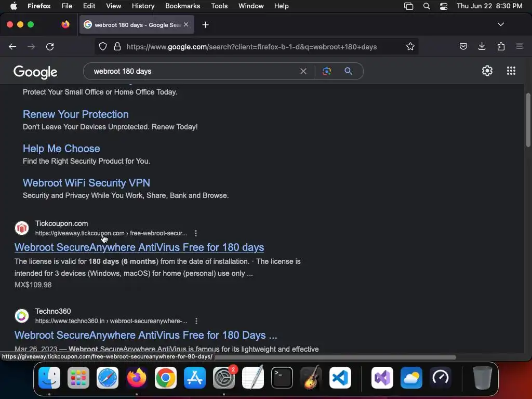Click the Google logo
Screen dimensions: 532x399
pyautogui.click(x=35, y=72)
